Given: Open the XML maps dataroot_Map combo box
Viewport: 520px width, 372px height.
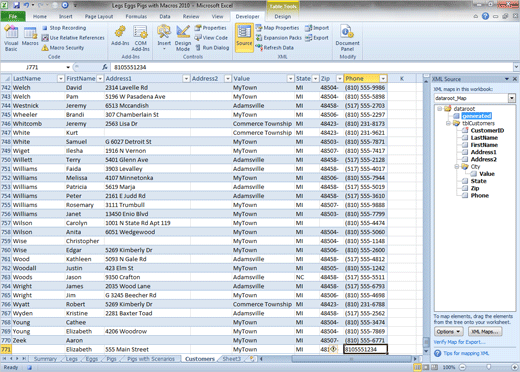Looking at the screenshot, I should (x=475, y=98).
